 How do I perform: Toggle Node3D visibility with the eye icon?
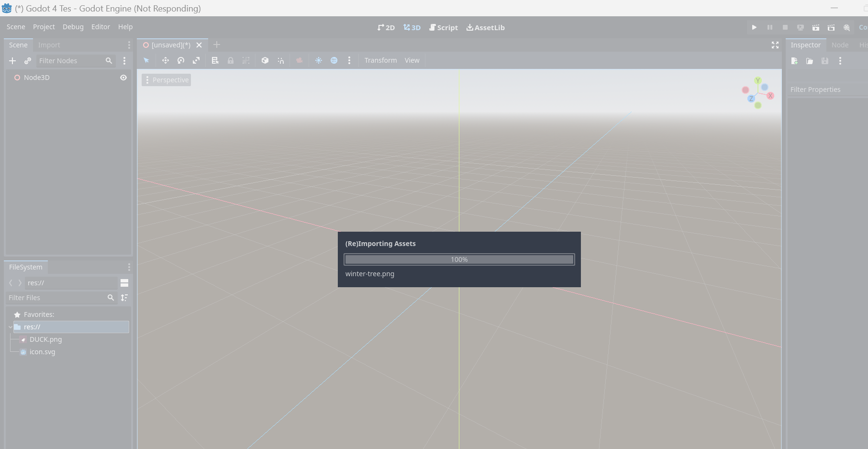pos(123,77)
